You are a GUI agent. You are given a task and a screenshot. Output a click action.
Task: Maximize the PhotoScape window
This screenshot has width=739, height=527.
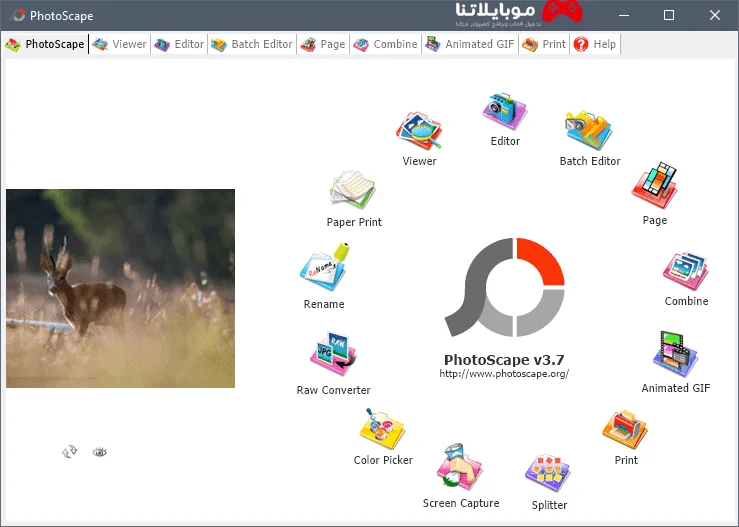coord(669,16)
